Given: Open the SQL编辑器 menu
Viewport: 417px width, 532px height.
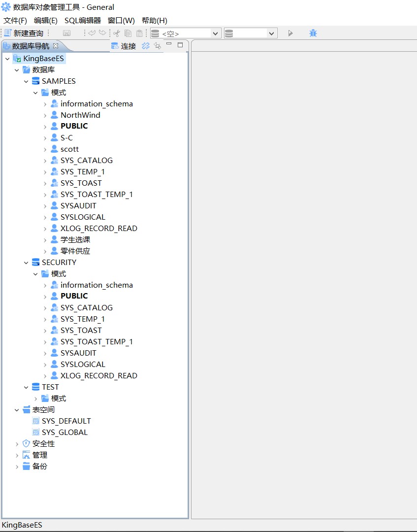Looking at the screenshot, I should [82, 21].
